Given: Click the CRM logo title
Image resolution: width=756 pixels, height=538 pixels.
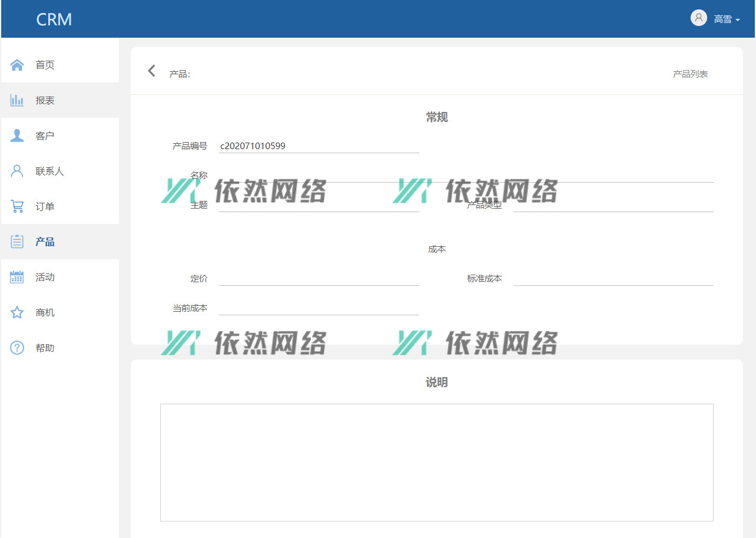Looking at the screenshot, I should (54, 19).
